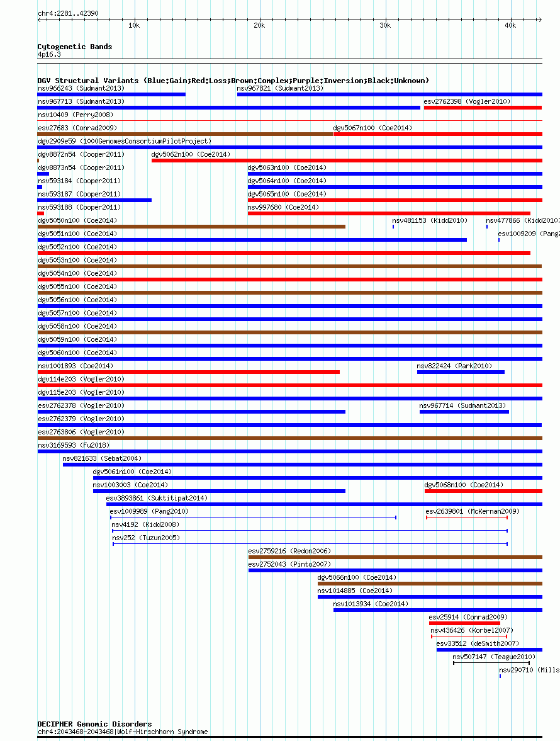The image size is (560, 741).
Task: Click dgv5068n100 (Coe2014) red variant
Action: 483,492
